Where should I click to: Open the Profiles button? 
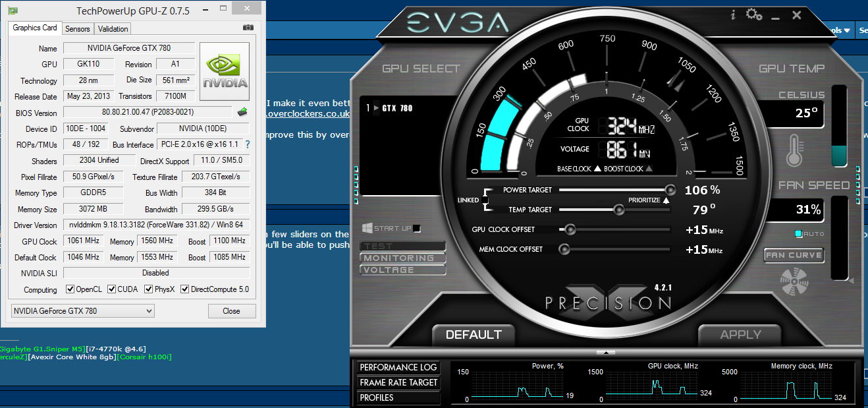click(398, 397)
